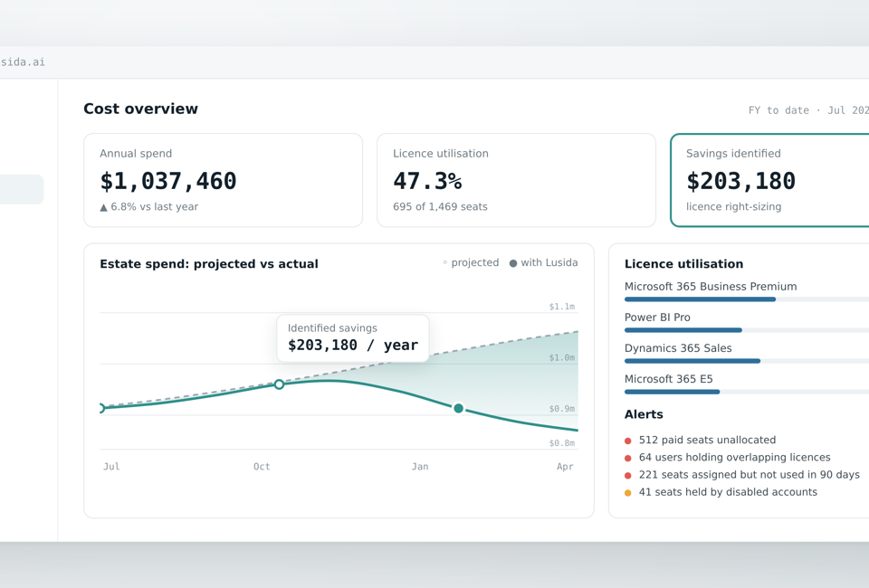Click the upward triangle beside 6.8% change
The height and width of the screenshot is (588, 869).
103,207
